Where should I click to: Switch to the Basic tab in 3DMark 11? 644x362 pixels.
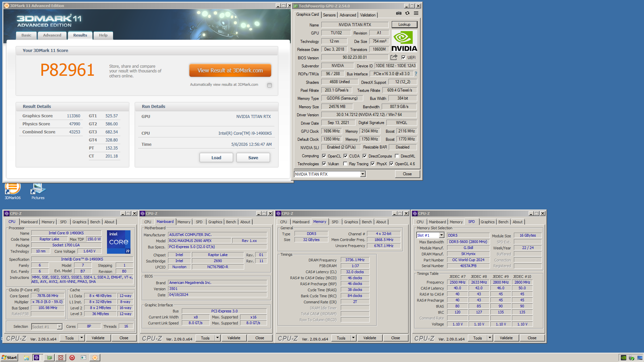pos(26,35)
